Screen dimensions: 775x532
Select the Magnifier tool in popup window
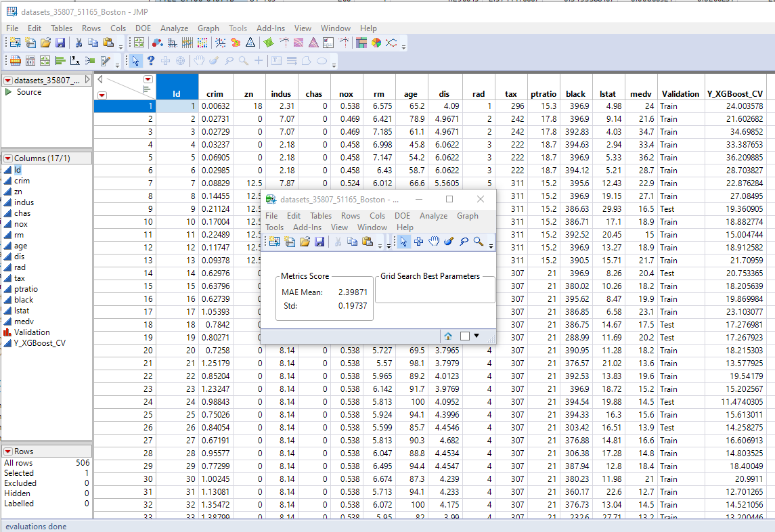pos(479,242)
